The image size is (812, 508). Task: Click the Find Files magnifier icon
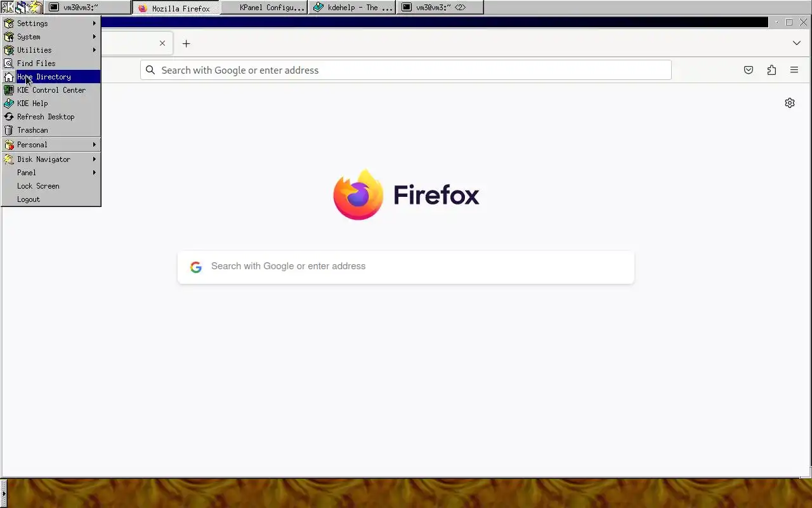coord(9,63)
